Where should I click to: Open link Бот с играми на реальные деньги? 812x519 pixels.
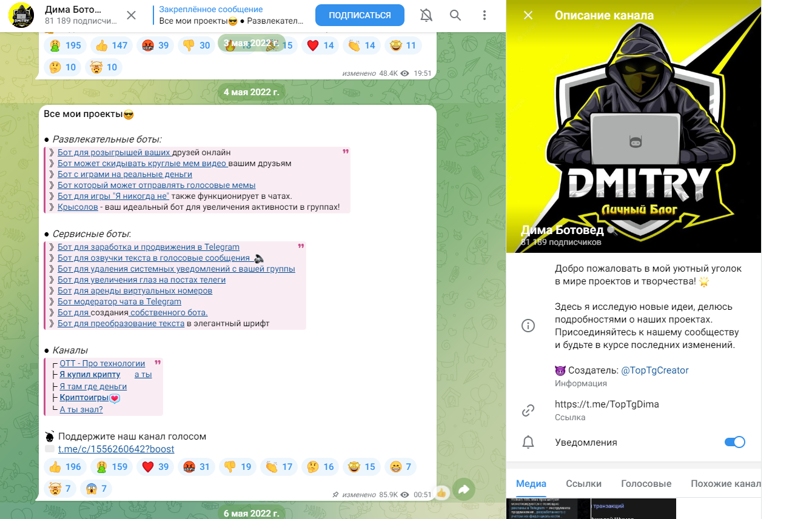(x=125, y=174)
